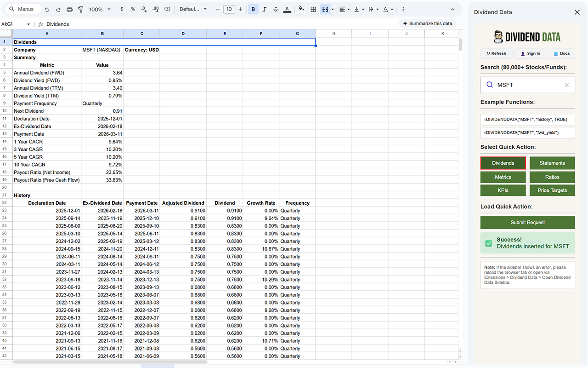Click the Growth Rate column heading cell
Viewport: 588px width, 368px height.
tap(261, 203)
